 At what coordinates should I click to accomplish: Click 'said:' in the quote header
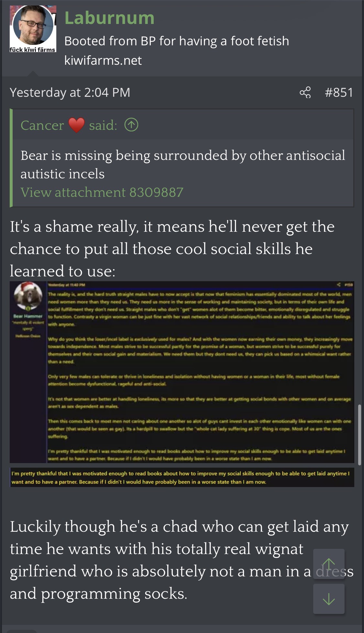[x=103, y=125]
